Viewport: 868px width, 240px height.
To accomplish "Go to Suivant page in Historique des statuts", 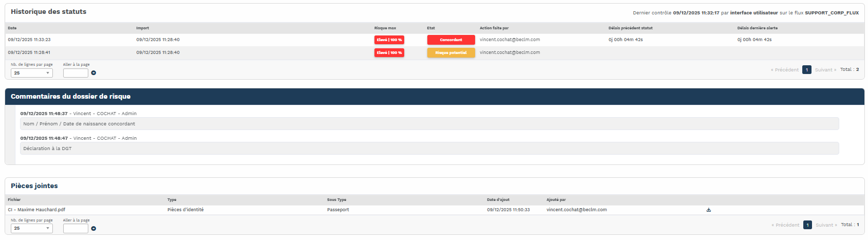I will click(825, 70).
